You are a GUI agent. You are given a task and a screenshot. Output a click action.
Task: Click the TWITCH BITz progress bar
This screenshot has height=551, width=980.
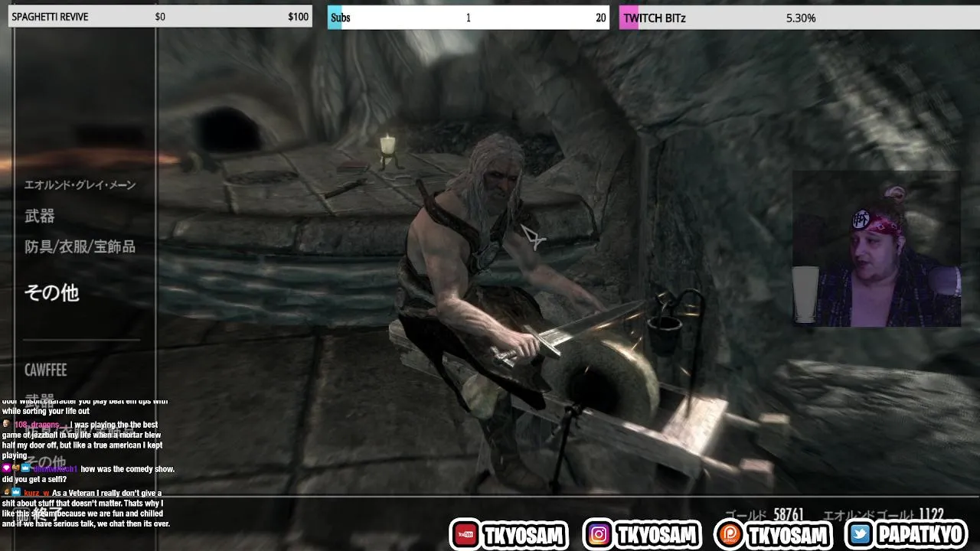point(799,18)
